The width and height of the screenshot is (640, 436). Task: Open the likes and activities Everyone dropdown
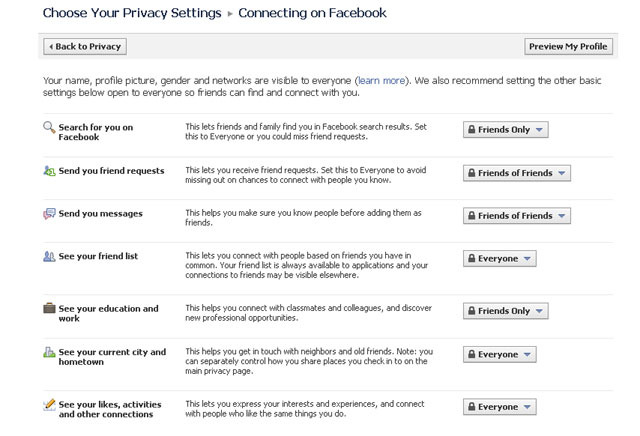pos(499,407)
